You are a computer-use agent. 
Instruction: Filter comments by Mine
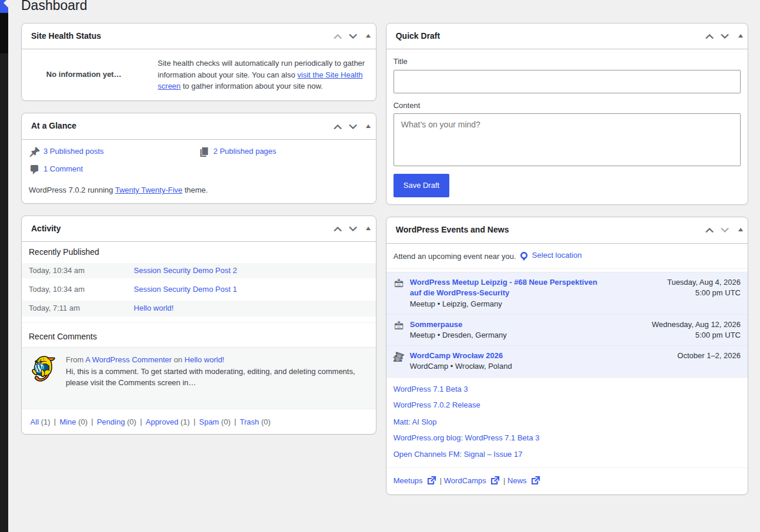pyautogui.click(x=68, y=422)
